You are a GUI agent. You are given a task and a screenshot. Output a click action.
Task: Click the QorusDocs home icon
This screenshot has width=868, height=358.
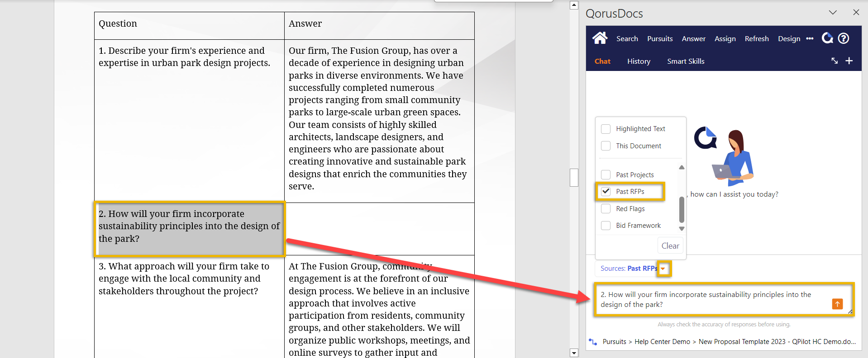tap(600, 38)
